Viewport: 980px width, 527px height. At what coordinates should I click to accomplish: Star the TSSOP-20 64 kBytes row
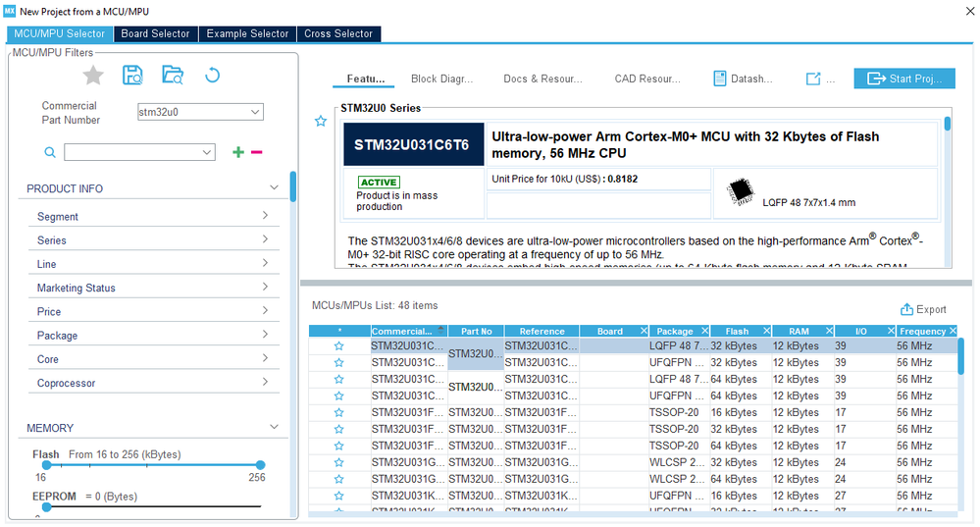[x=338, y=446]
